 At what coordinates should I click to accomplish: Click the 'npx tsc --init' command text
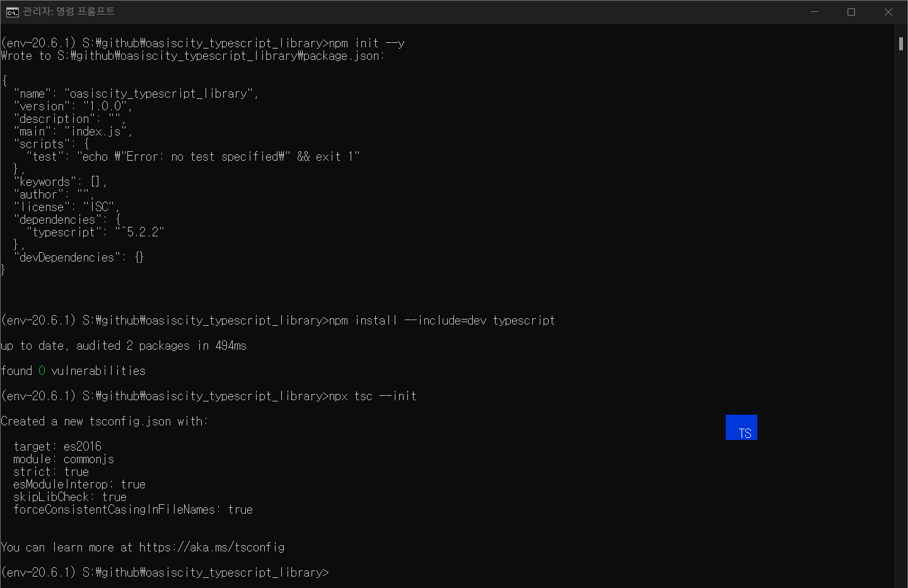tap(373, 396)
